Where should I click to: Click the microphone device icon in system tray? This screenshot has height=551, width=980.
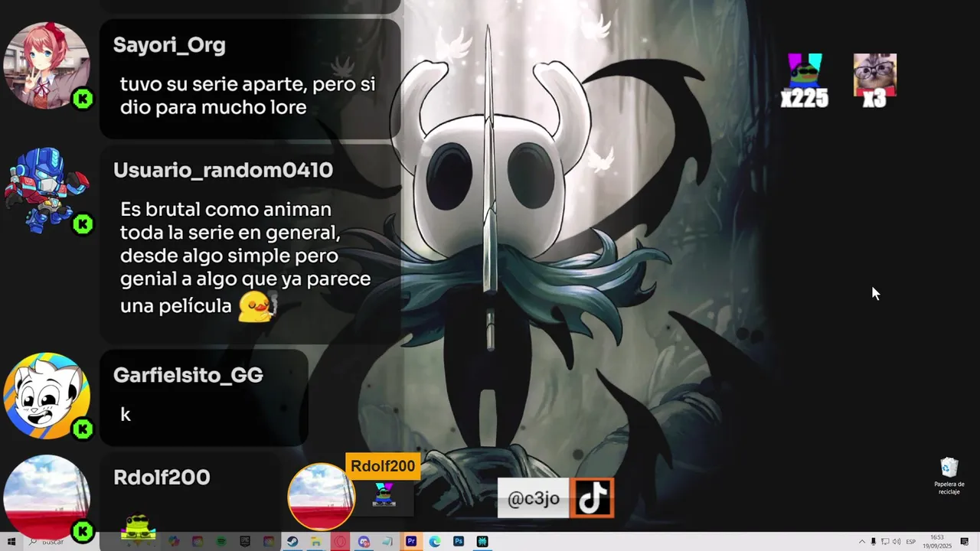(x=874, y=542)
